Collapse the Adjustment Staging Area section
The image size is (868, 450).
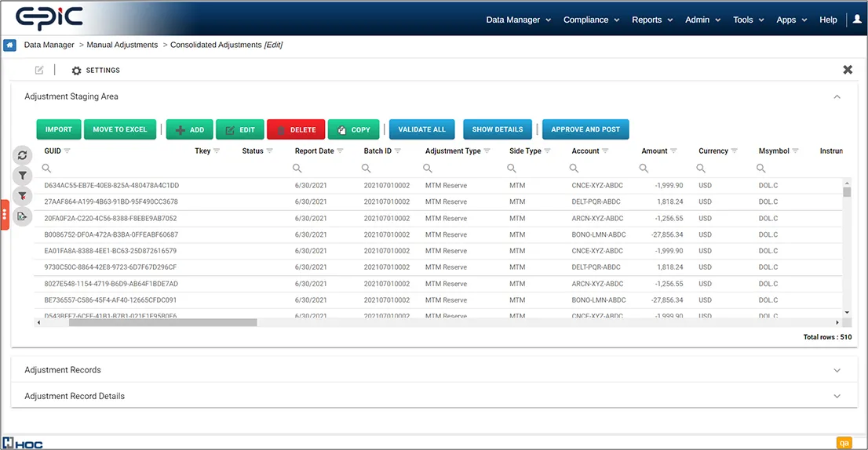coord(837,97)
